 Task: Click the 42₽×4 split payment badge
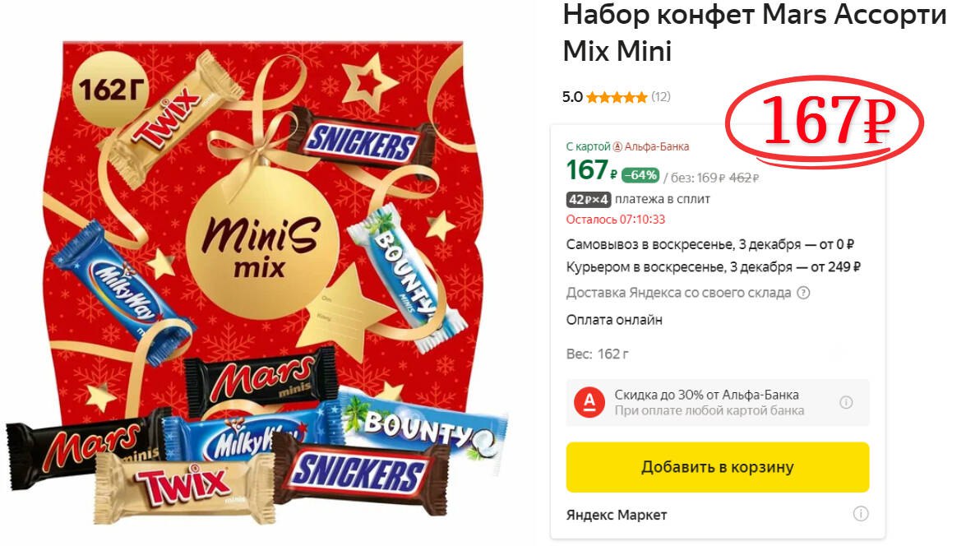coord(589,199)
